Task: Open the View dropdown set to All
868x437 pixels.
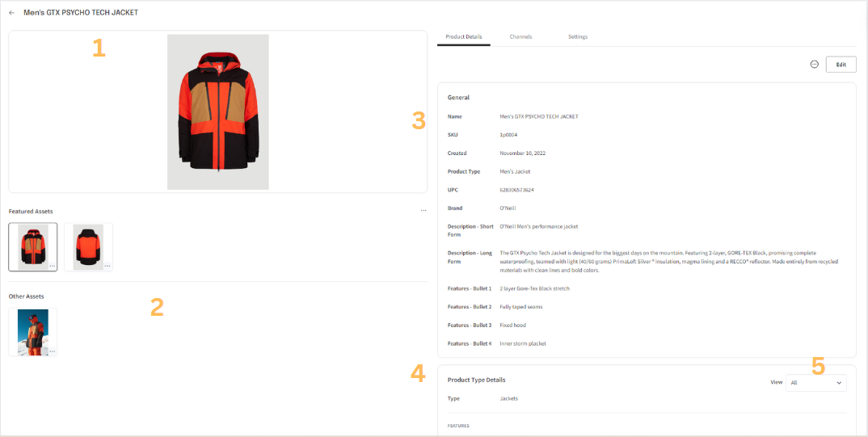Action: (x=816, y=382)
